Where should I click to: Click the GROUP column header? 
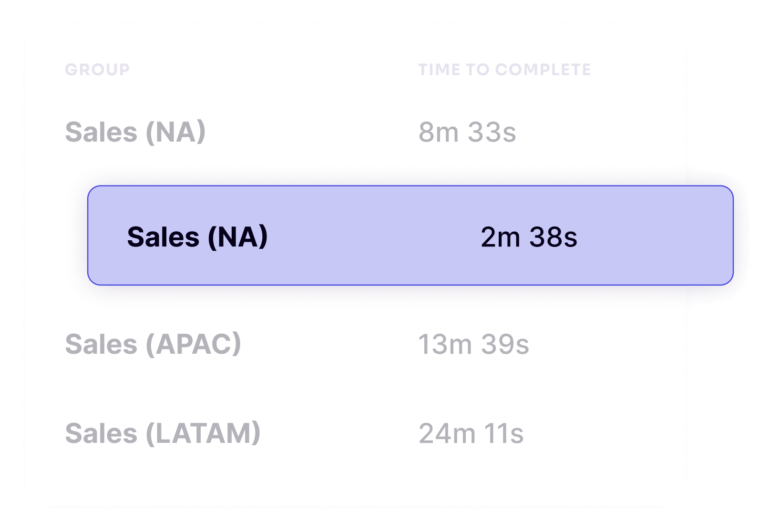click(97, 70)
